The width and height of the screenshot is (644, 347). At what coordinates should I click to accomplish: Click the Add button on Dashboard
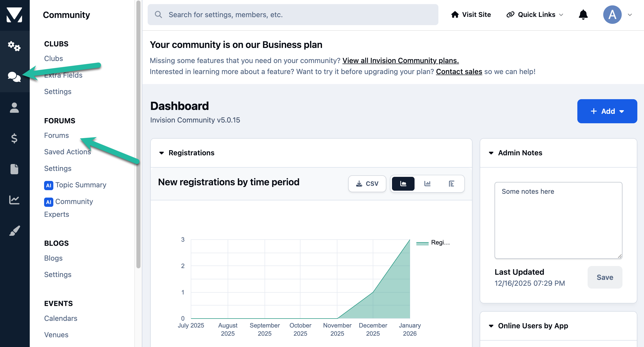(x=607, y=111)
